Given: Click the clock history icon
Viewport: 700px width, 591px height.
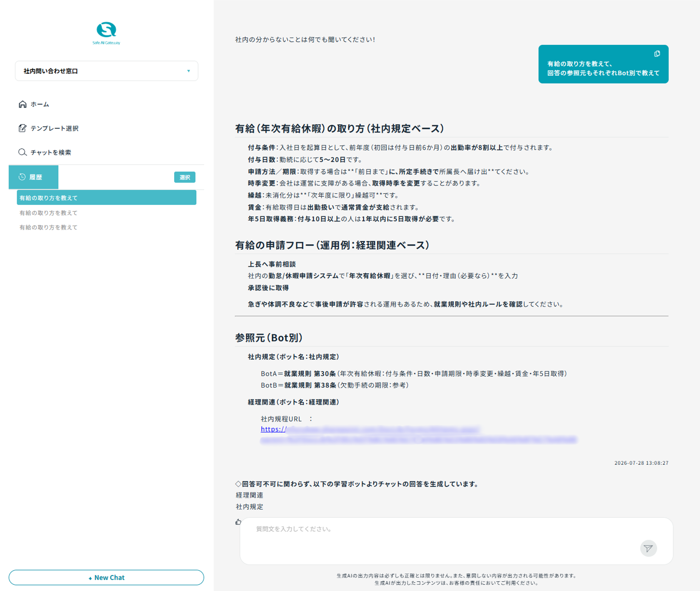Looking at the screenshot, I should (22, 177).
